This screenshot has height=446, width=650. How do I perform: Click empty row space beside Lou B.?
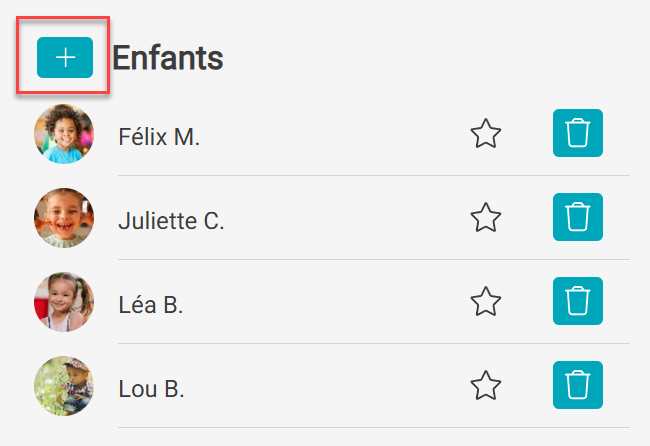323,386
